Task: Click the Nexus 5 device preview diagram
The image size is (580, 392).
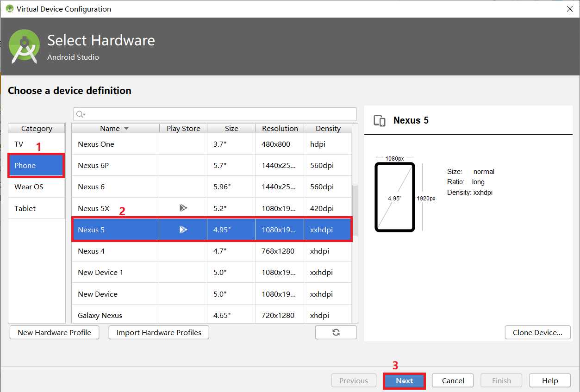Action: (395, 197)
